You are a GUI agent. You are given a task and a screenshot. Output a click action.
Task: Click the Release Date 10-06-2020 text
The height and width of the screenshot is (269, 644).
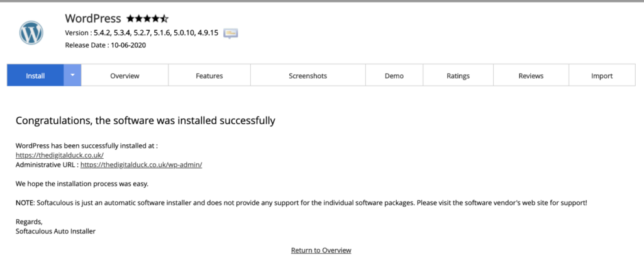point(106,45)
